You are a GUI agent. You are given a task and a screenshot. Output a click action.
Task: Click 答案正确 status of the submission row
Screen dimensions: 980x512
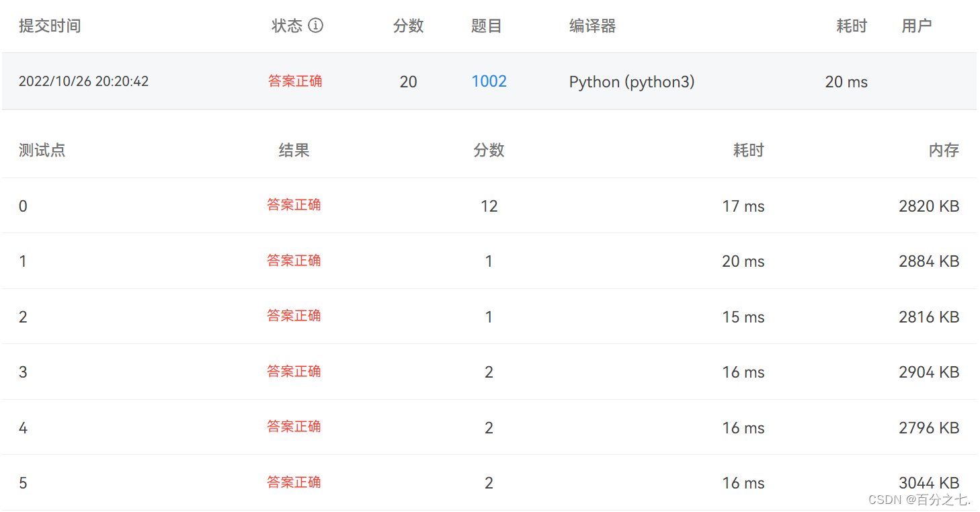click(x=295, y=81)
